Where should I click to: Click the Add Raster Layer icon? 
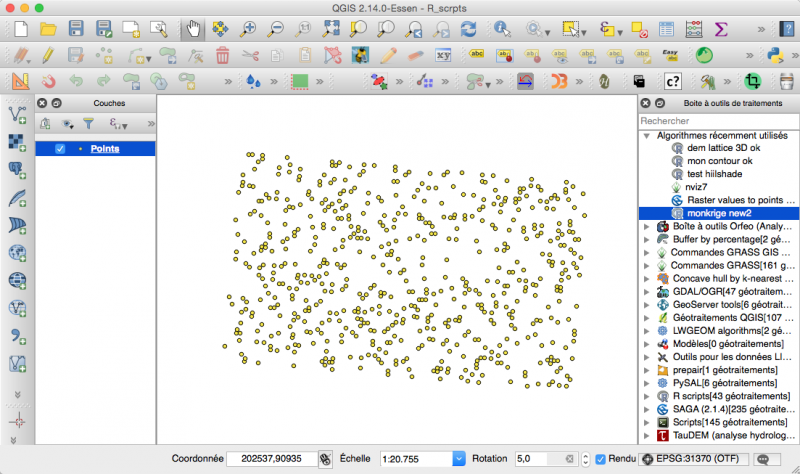(18, 141)
